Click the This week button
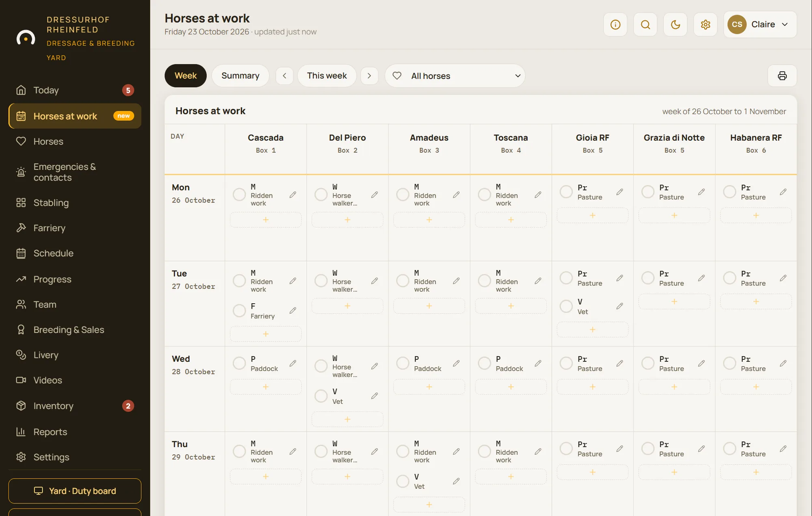Image resolution: width=812 pixels, height=516 pixels. tap(327, 76)
